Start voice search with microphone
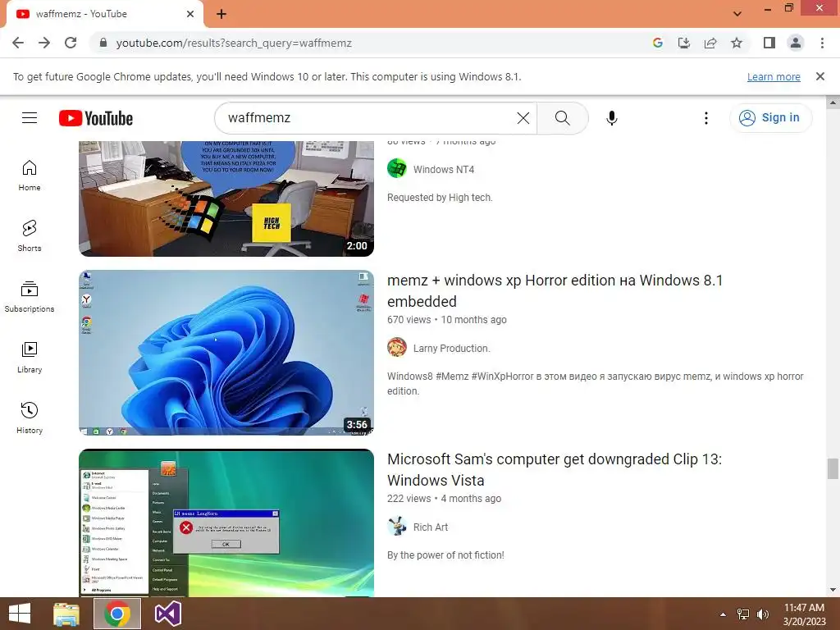Screen dimensions: 840x630 click(612, 118)
